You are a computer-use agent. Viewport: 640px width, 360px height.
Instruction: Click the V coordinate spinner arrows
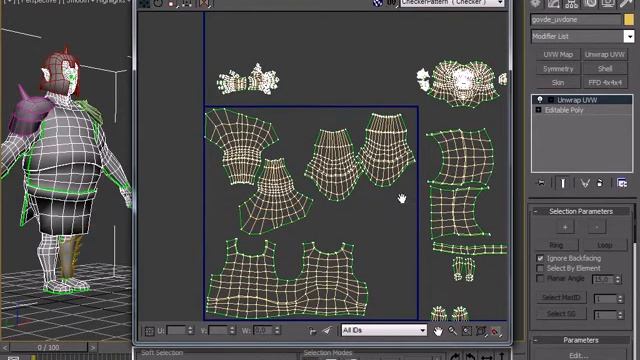(232, 331)
